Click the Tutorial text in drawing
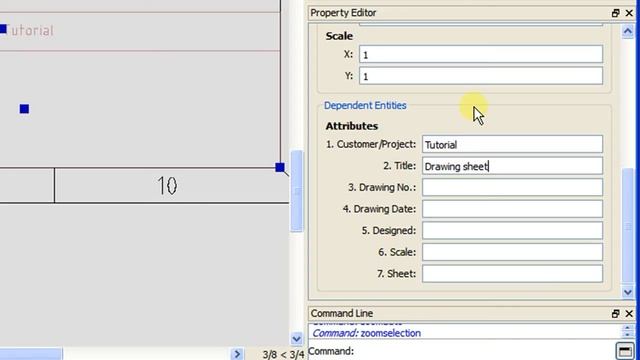Viewport: 640px width, 360px height. pos(31,31)
